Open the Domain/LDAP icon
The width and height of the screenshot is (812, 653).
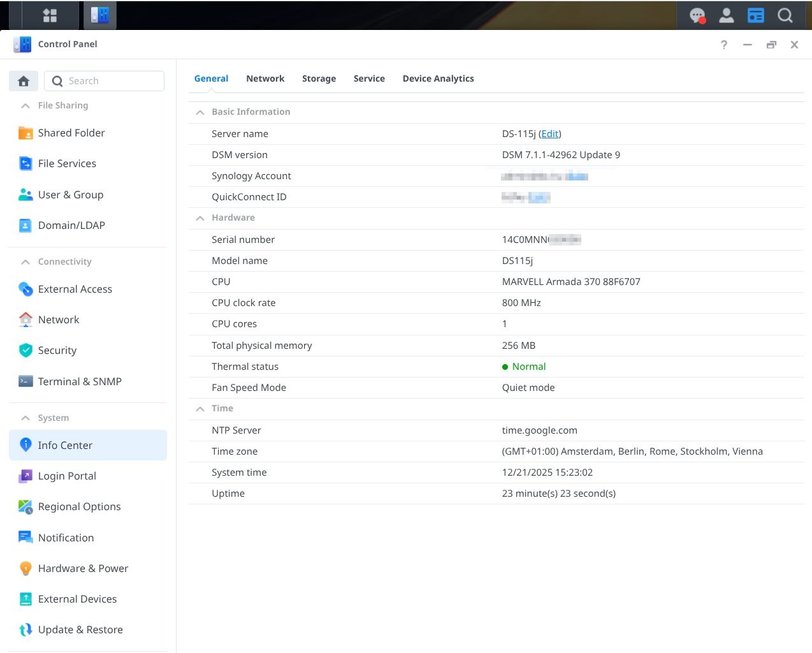[x=25, y=225]
